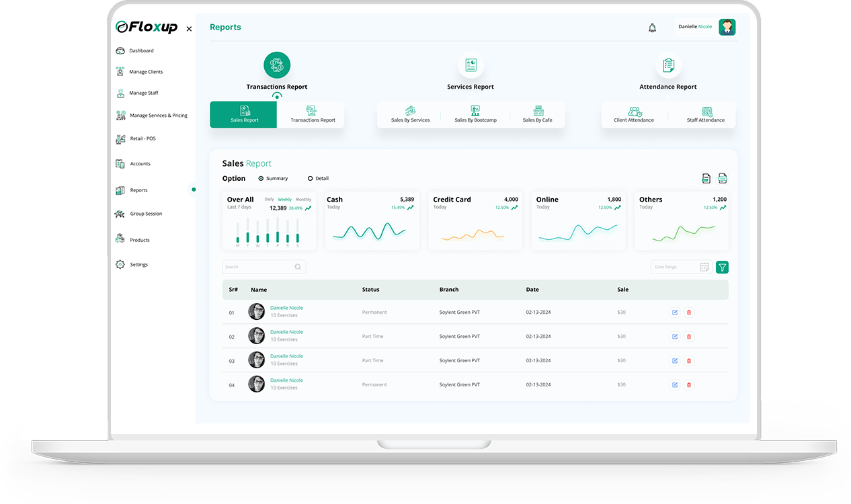This screenshot has width=851, height=504.
Task: Select Reports in the sidebar
Action: coord(132,190)
